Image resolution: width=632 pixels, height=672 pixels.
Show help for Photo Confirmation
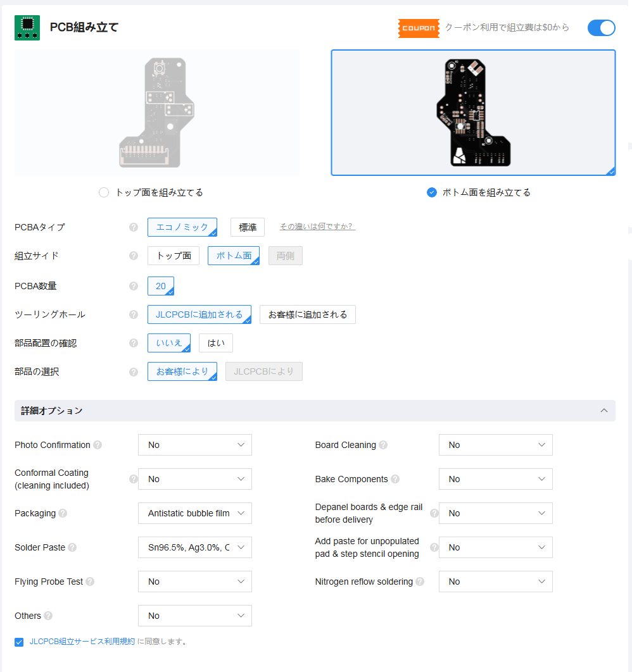(98, 445)
